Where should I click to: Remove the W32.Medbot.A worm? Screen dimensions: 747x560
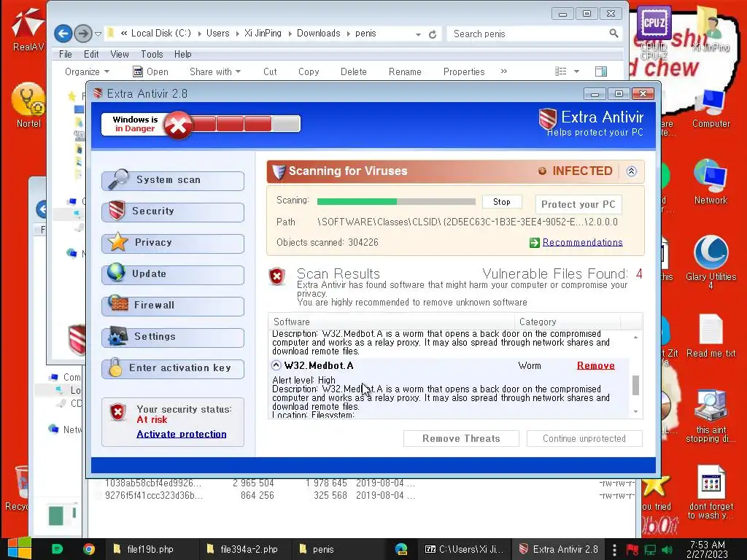(x=595, y=366)
